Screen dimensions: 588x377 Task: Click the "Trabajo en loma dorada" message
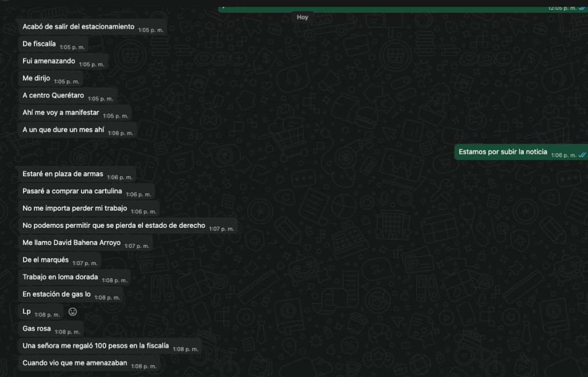61,277
